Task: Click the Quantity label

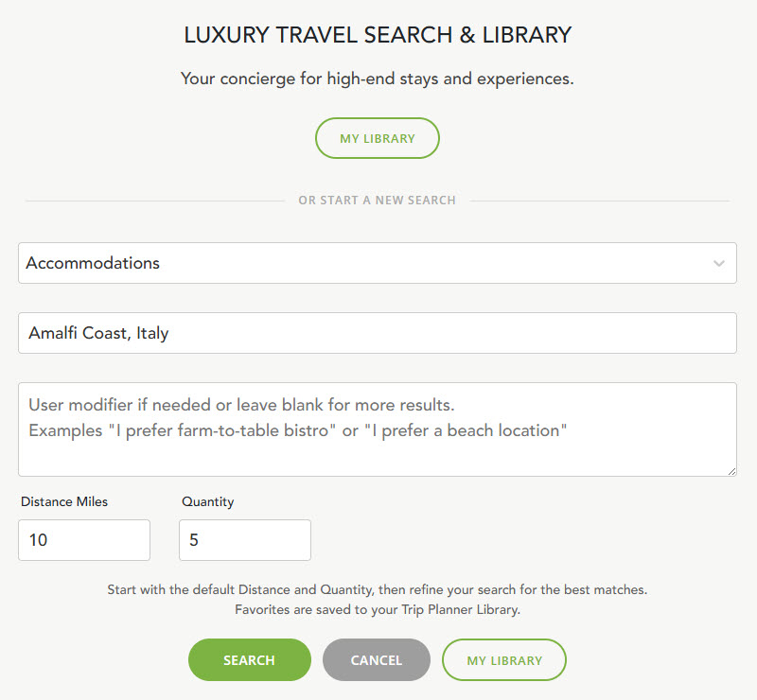Action: point(207,502)
